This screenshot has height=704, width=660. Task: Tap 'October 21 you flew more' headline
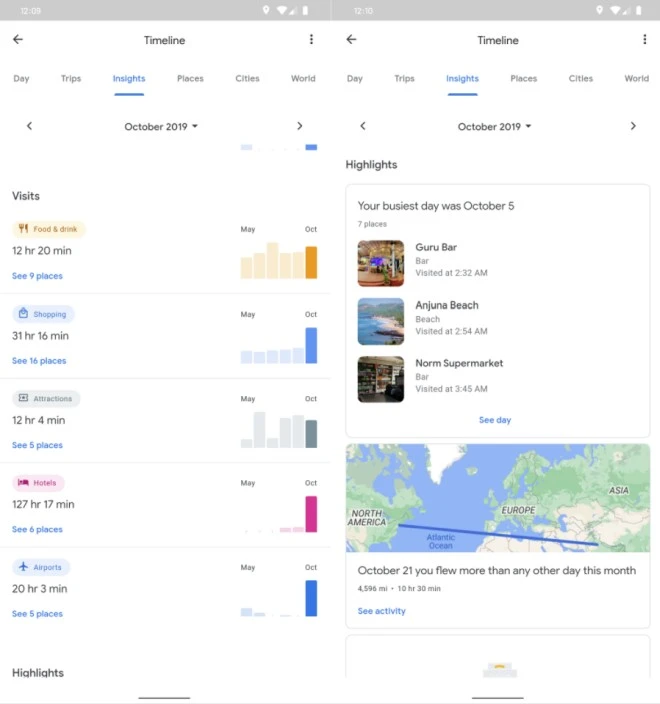(x=497, y=571)
